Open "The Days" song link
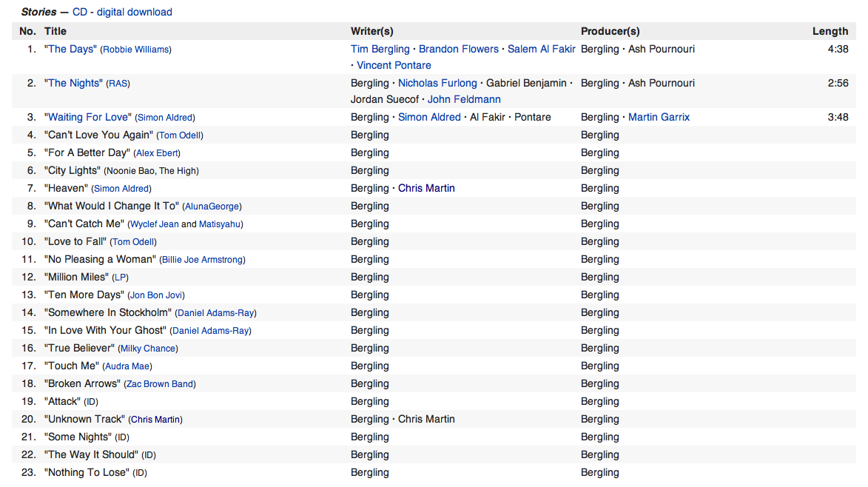Screen dimensions: 868x487 pos(70,49)
